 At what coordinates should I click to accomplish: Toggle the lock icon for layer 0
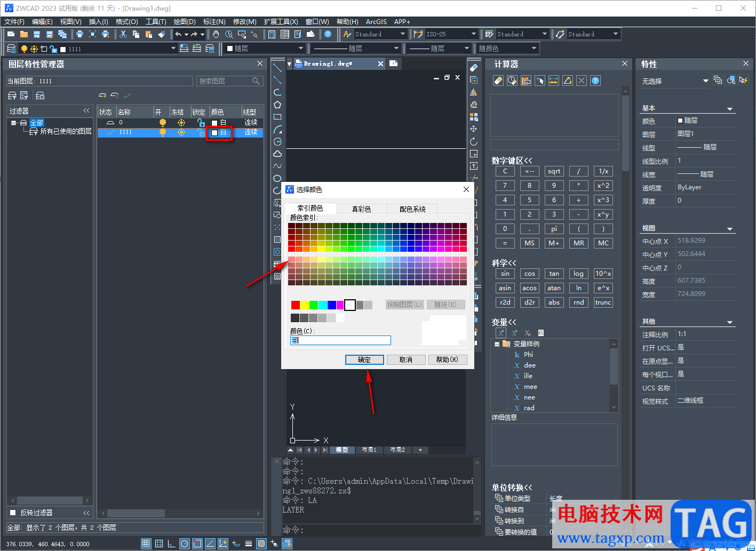[x=201, y=123]
